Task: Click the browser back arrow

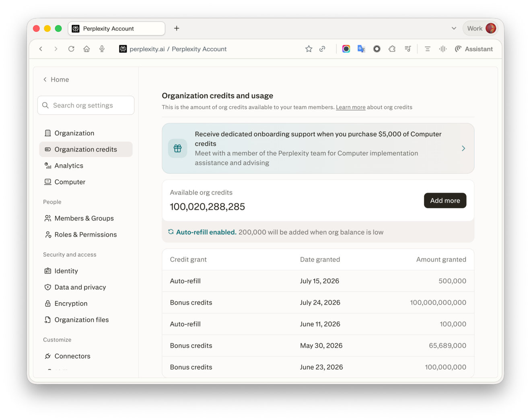Action: pos(41,49)
